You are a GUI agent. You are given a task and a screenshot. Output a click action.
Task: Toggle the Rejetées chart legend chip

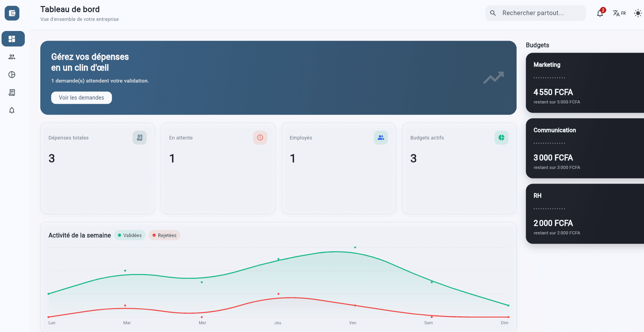[x=164, y=235]
